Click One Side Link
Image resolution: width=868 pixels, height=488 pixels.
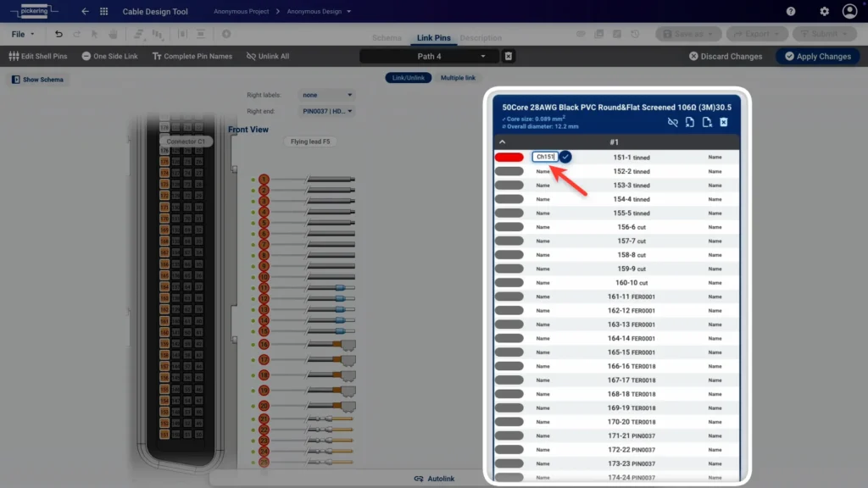(109, 56)
